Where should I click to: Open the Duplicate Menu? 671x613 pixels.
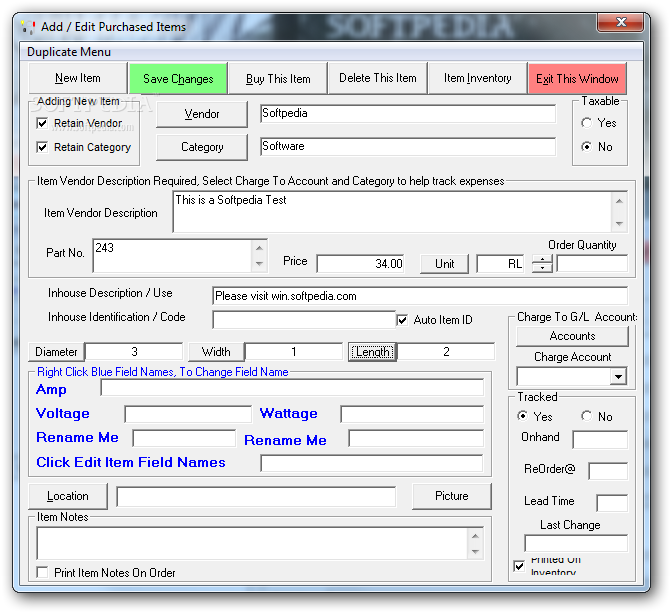[68, 52]
